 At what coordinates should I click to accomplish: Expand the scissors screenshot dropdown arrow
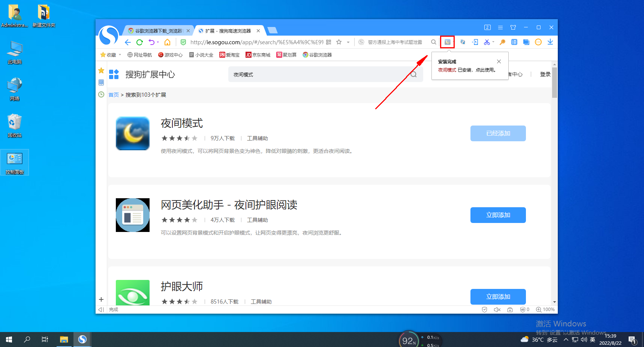point(493,42)
